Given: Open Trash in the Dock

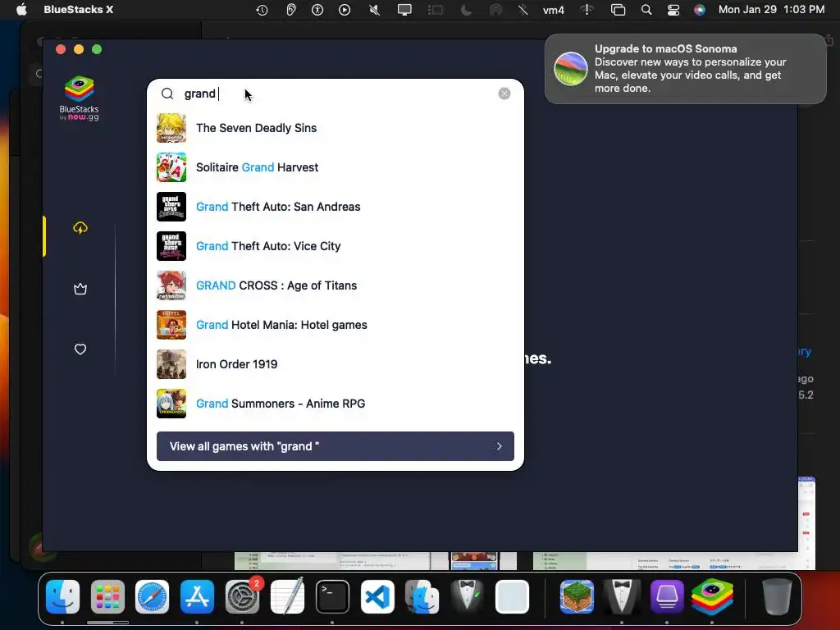Looking at the screenshot, I should click(x=777, y=596).
